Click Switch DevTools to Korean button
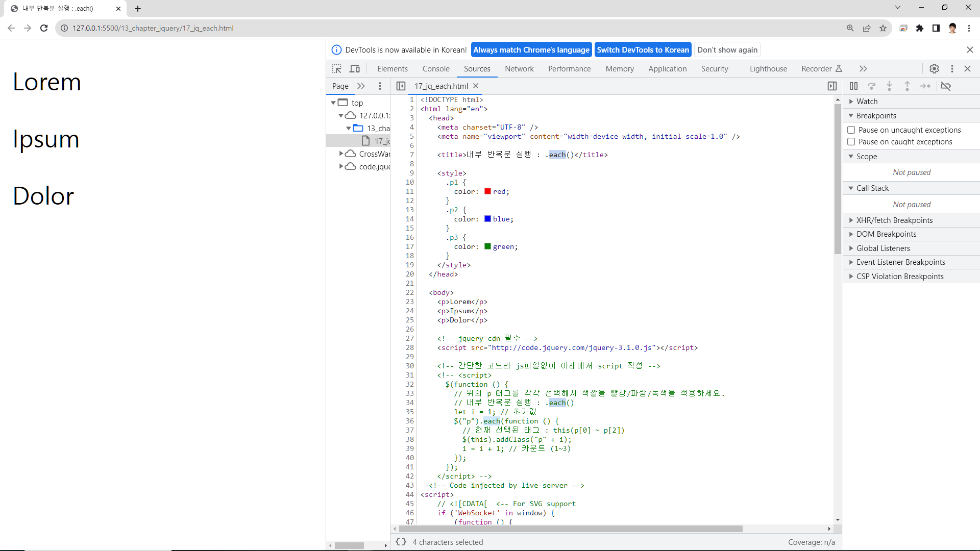This screenshot has height=551, width=980. tap(643, 50)
